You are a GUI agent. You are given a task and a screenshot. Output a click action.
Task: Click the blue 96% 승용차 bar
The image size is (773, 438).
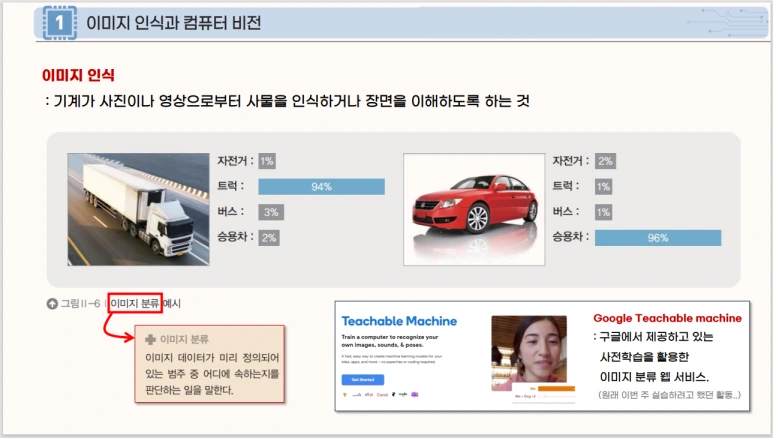658,238
